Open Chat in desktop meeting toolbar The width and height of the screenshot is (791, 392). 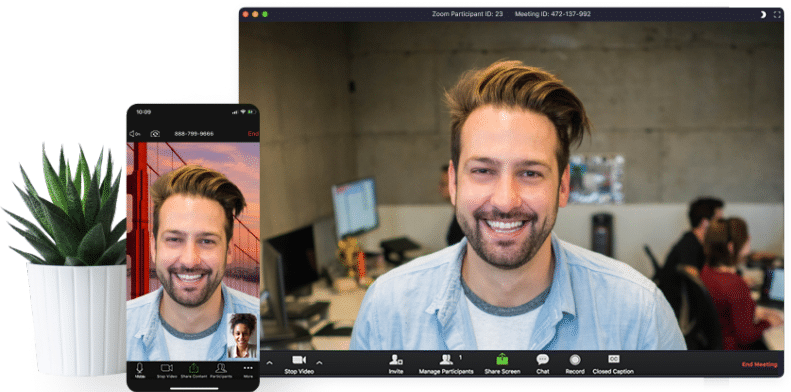tap(542, 364)
